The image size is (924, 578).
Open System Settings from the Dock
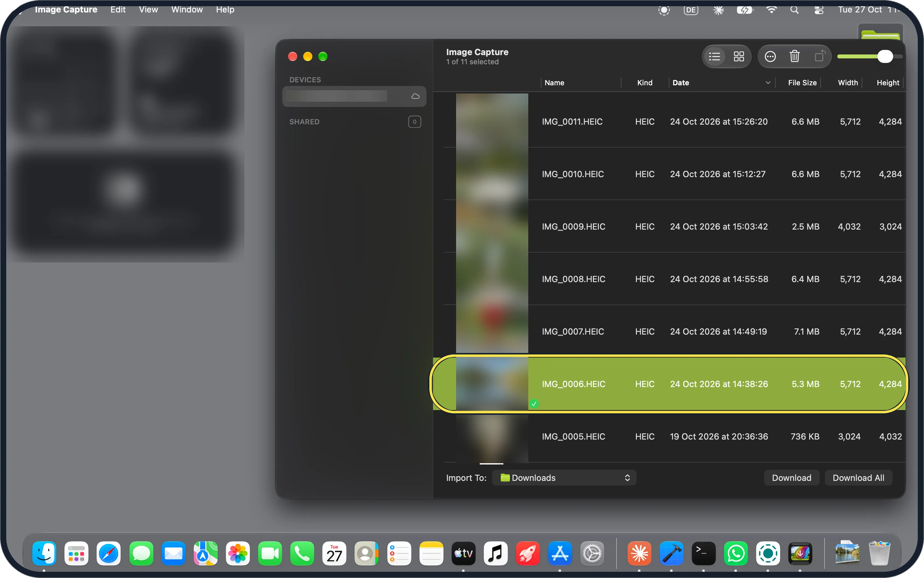[592, 553]
